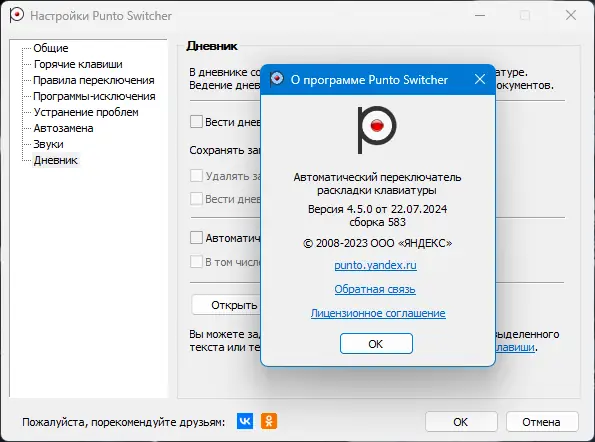Minimize the Настройки Punto Switcher window
The height and width of the screenshot is (442, 595).
(x=480, y=16)
